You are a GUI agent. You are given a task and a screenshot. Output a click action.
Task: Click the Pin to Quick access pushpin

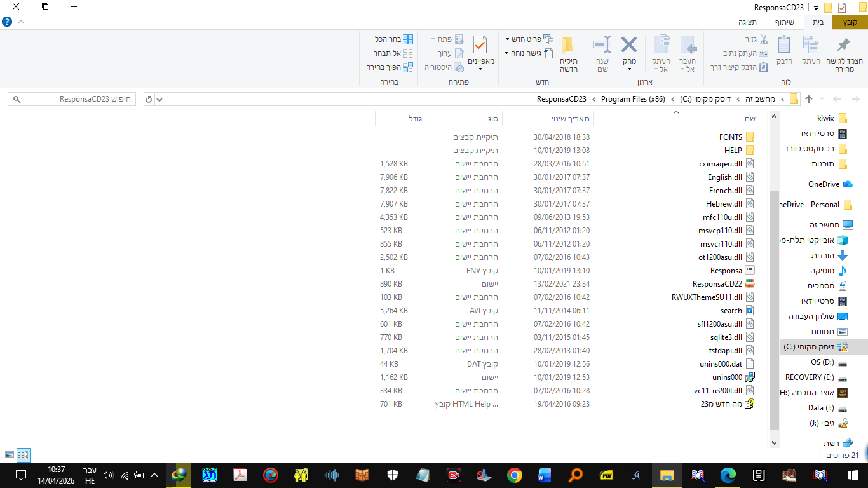coord(844,46)
